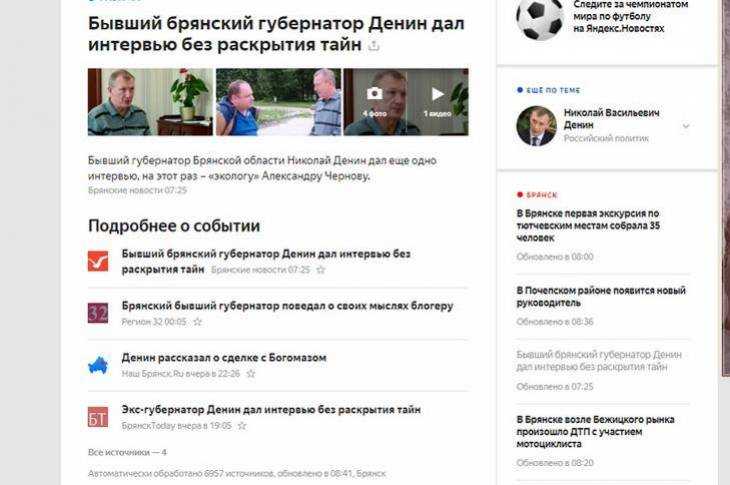Image resolution: width=730 pixels, height=485 pixels.
Task: Open Все источники — 4 link
Action: coord(127,452)
